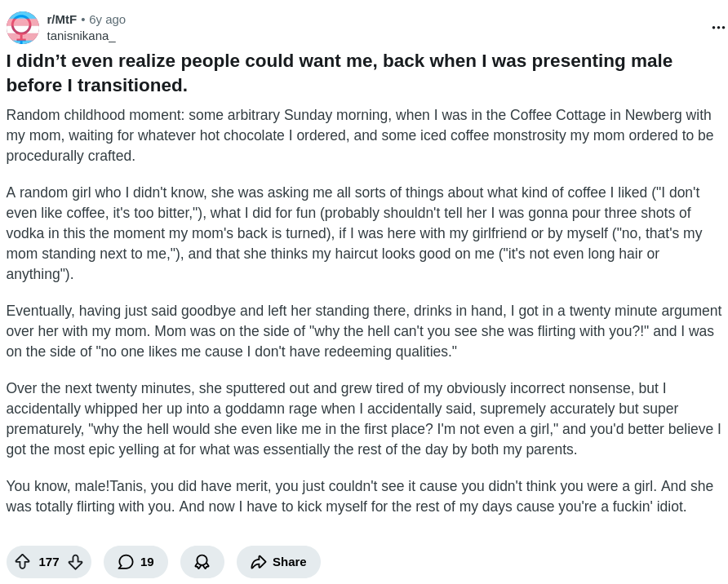
Task: Click the share arrow icon
Action: coord(259,562)
